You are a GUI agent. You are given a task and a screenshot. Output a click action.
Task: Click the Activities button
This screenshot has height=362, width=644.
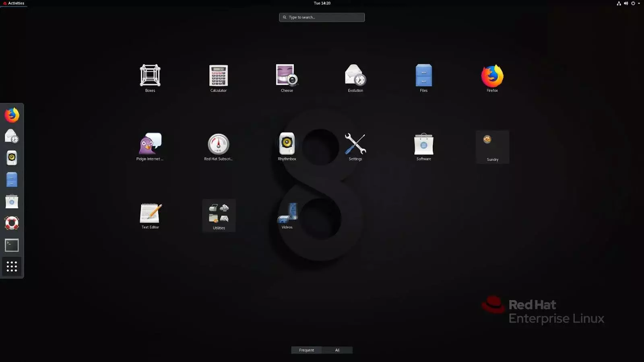14,3
